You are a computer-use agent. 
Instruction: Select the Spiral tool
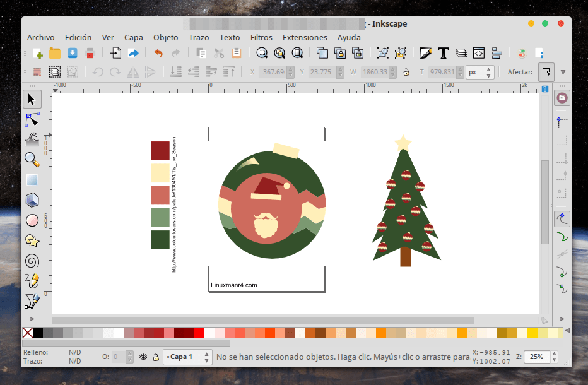point(32,261)
